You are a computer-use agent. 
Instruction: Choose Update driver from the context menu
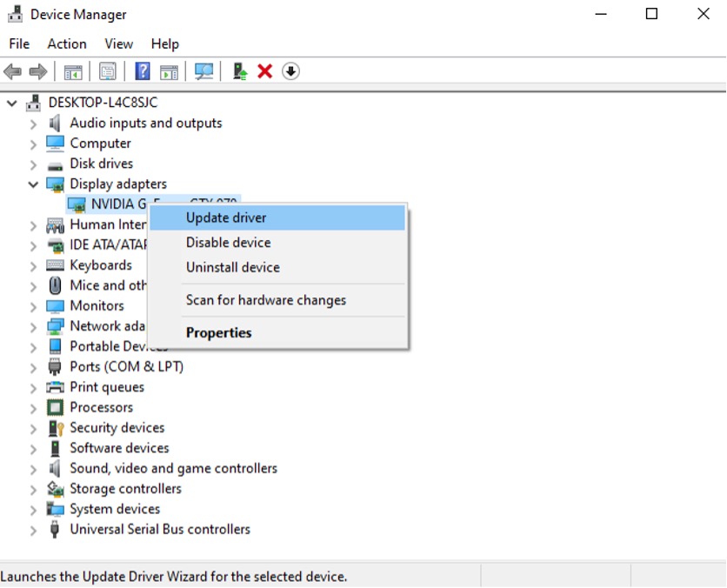[226, 217]
